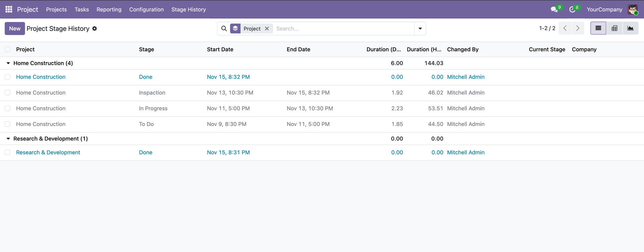Remove the Project group-by filter
Image resolution: width=644 pixels, height=252 pixels.
click(x=267, y=28)
